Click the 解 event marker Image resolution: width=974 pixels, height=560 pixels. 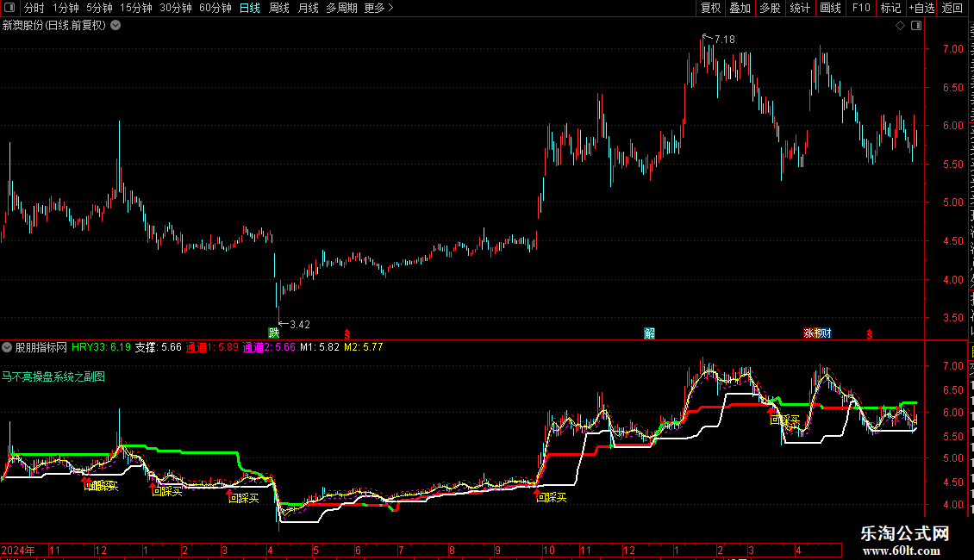tap(650, 333)
